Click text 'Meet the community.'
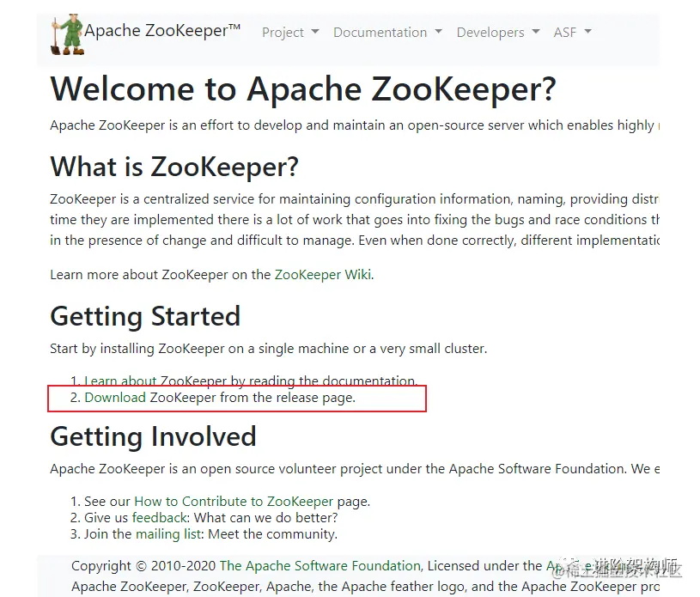Screen dimensions: 700x597 coord(272,534)
